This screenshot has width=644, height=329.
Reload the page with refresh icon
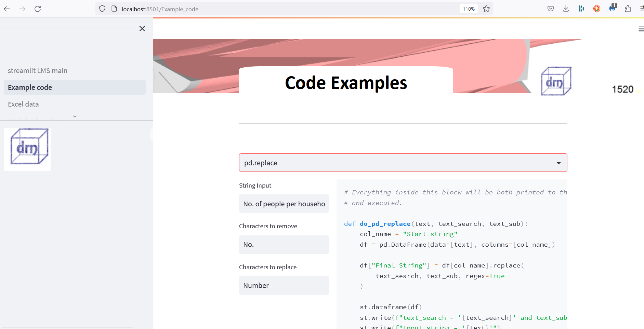pos(38,9)
